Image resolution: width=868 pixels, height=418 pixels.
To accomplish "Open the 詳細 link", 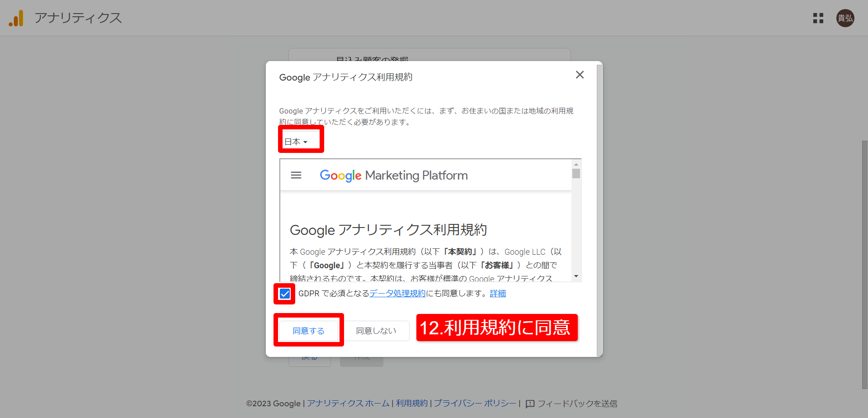I will point(497,294).
